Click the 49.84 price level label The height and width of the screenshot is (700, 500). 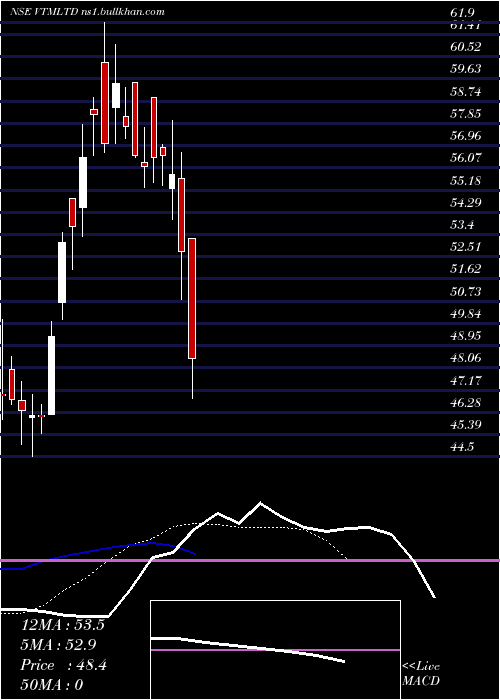466,313
